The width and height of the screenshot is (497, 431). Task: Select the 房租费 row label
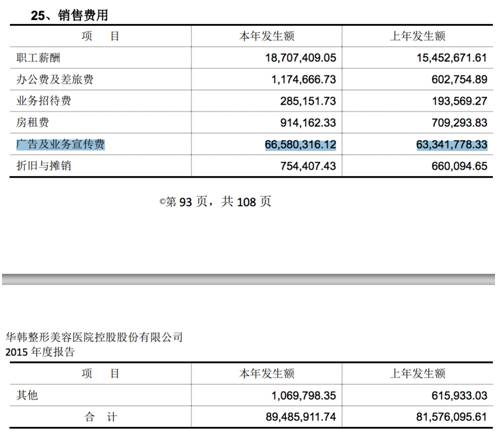click(33, 122)
